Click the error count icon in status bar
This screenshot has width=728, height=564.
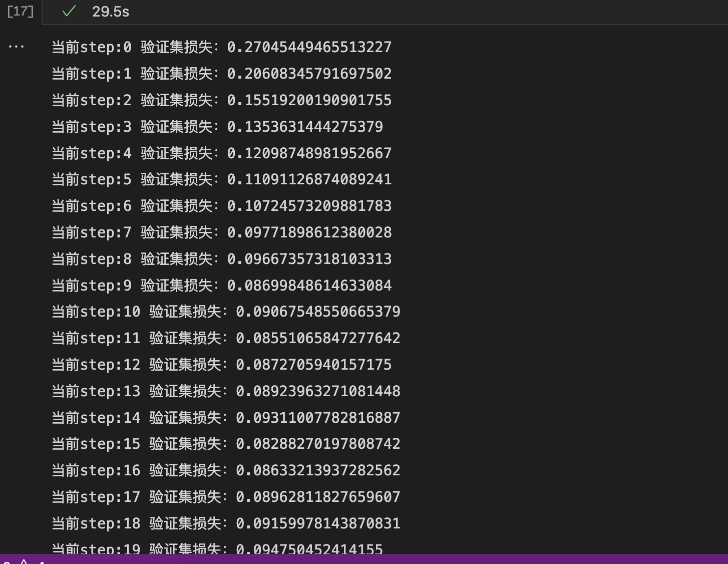click(7, 561)
